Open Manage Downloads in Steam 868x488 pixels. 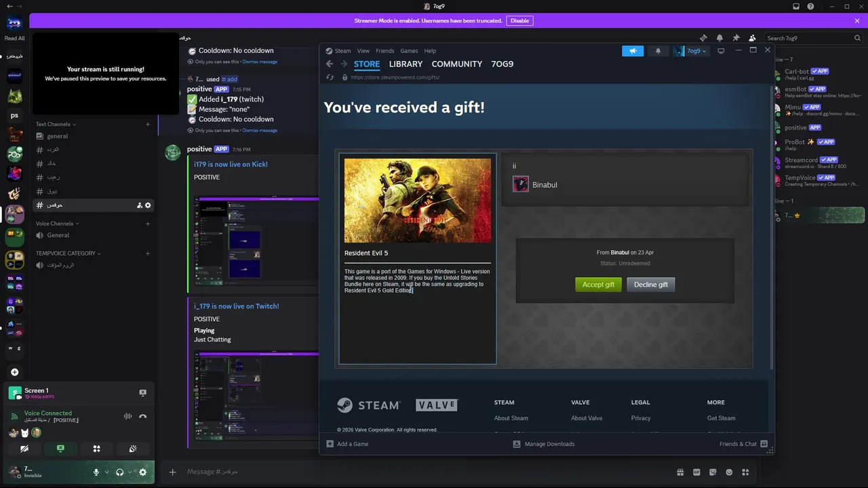tap(544, 444)
